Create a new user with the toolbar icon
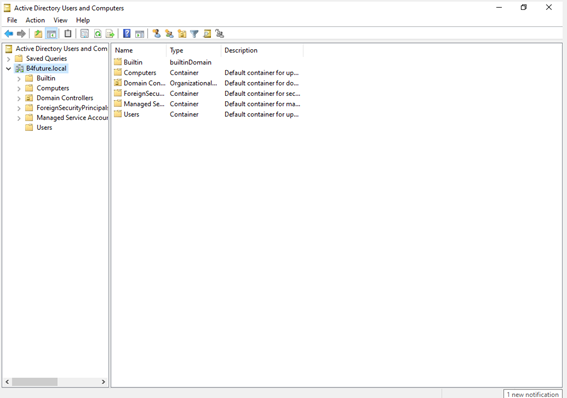Viewport: 567px width, 398px height. [156, 34]
